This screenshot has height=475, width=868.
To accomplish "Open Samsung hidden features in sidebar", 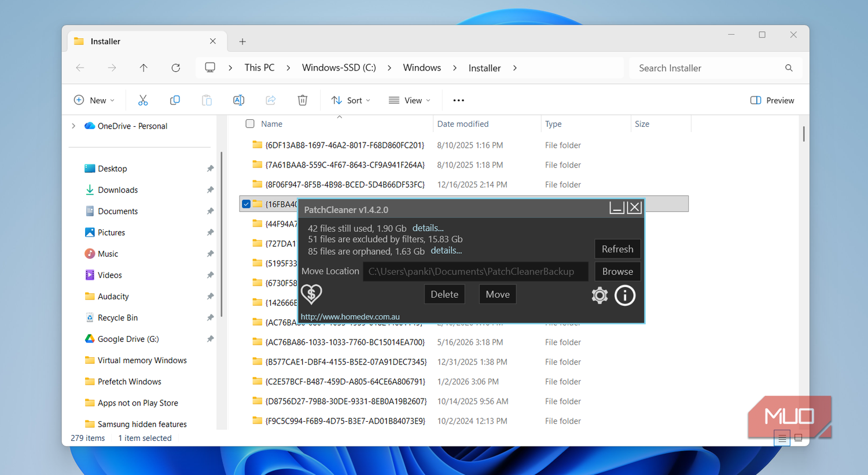I will (x=136, y=424).
